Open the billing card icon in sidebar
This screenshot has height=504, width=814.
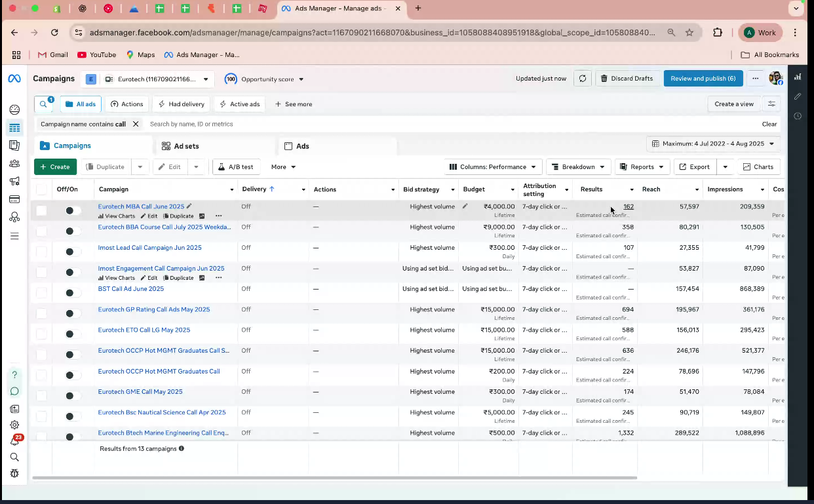click(x=14, y=199)
